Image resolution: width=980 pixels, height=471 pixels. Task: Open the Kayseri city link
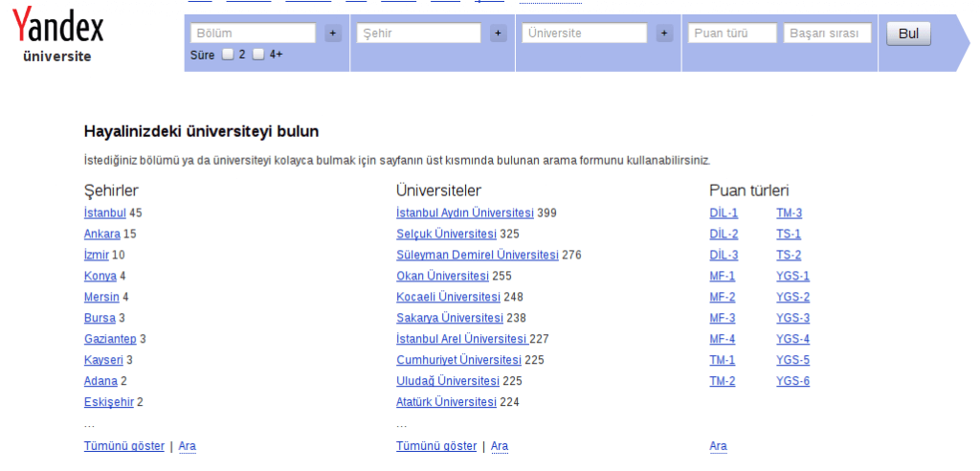tap(103, 360)
